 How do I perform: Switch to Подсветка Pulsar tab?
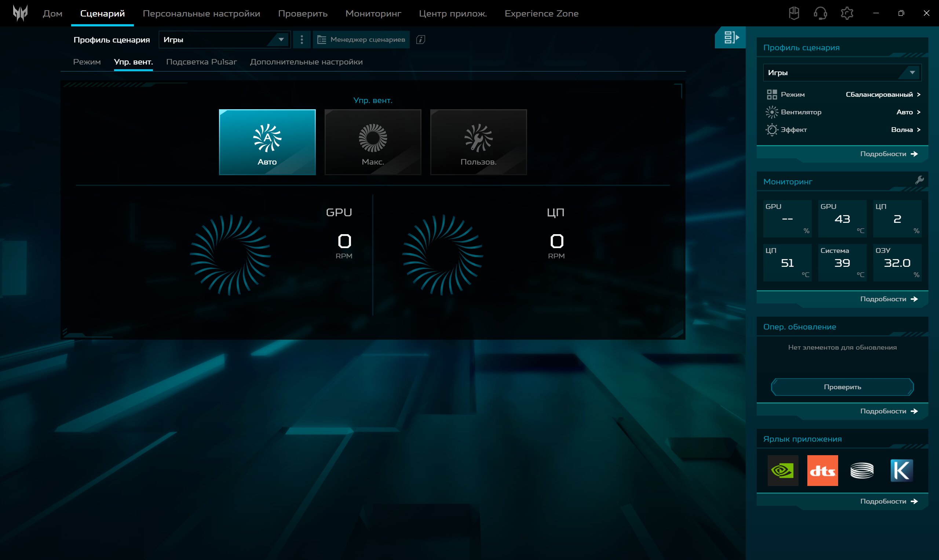coord(201,62)
